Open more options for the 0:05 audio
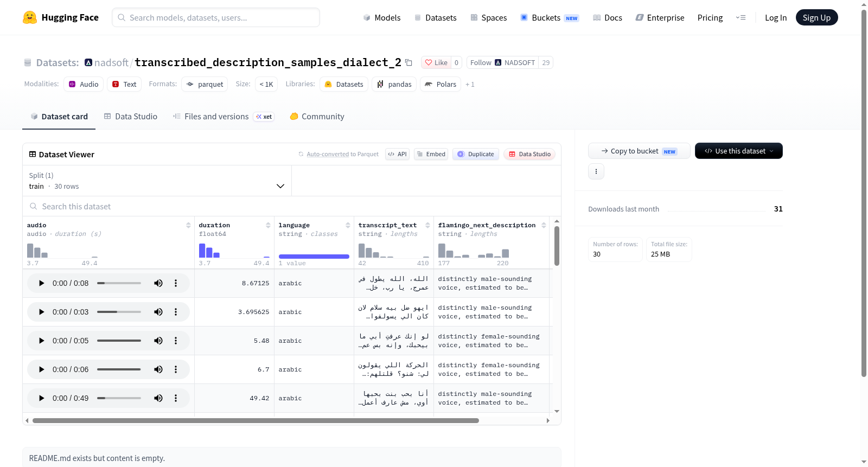Image resolution: width=868 pixels, height=467 pixels. (176, 341)
